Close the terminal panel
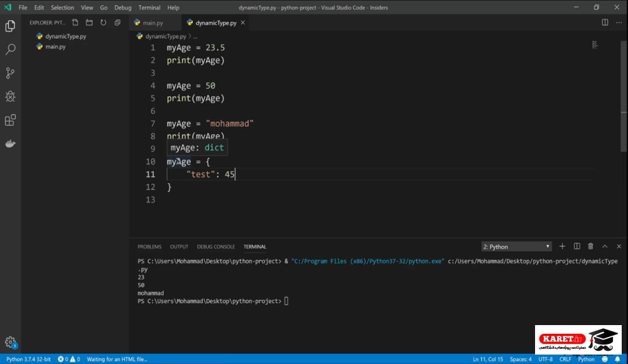This screenshot has height=364, width=628. point(619,246)
